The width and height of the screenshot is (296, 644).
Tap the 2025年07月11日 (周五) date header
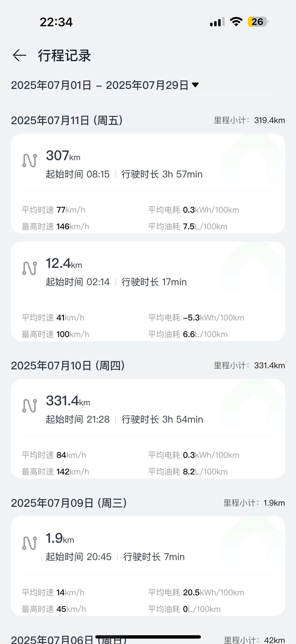(x=67, y=120)
